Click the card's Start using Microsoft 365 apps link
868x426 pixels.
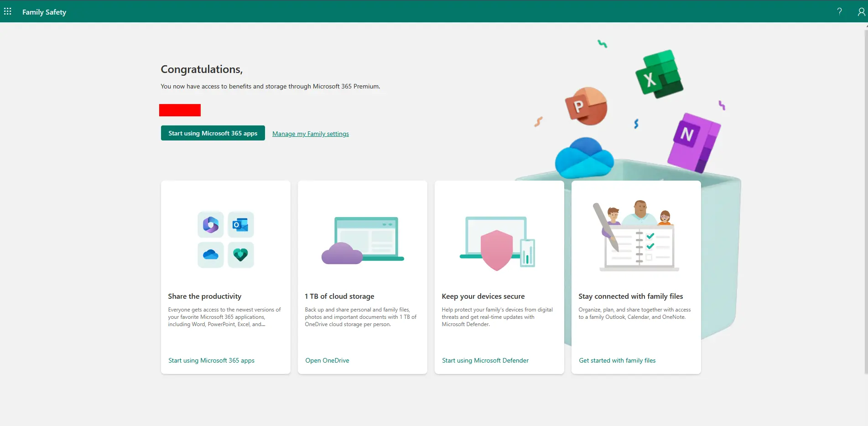click(x=212, y=360)
